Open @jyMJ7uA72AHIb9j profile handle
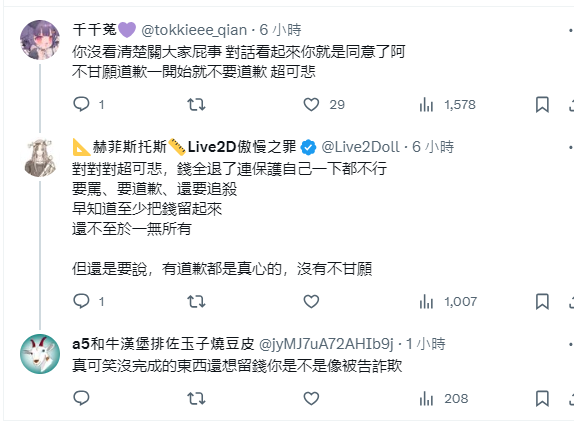Image resolution: width=574 pixels, height=421 pixels. pos(326,344)
